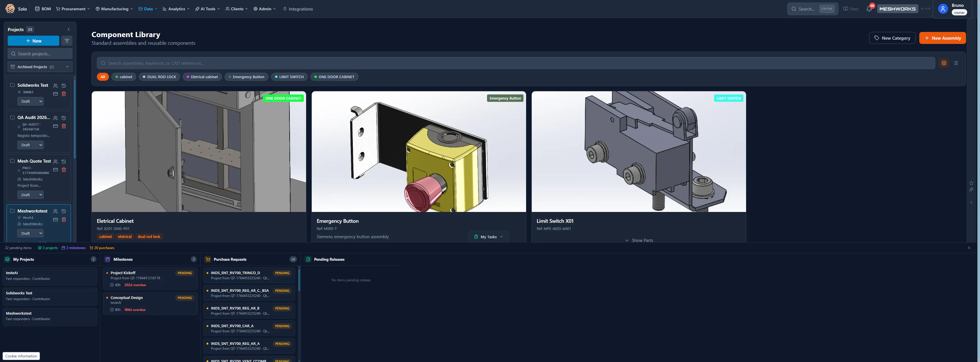Filter by DUAL ROD LOCK category
The image size is (980, 362).
159,77
